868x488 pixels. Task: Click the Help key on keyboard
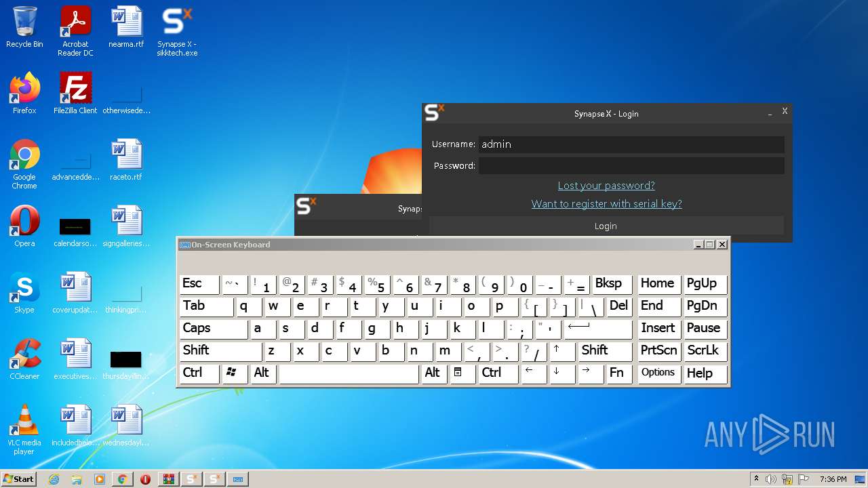pos(705,373)
